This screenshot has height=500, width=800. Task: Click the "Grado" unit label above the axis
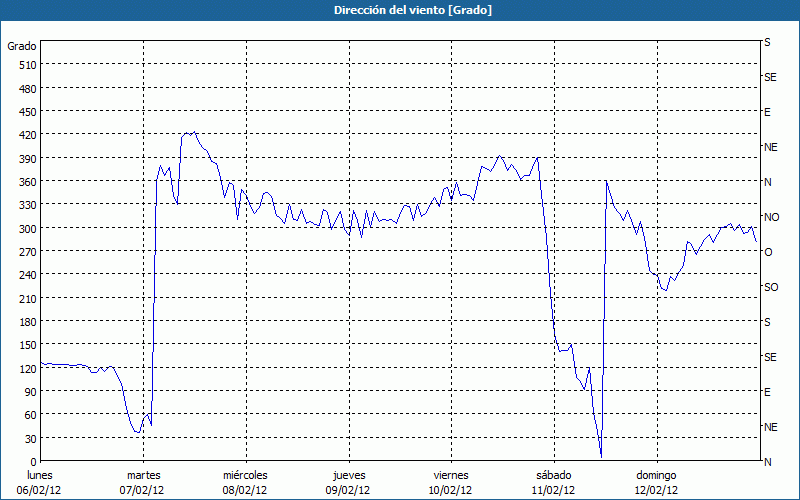click(x=22, y=46)
